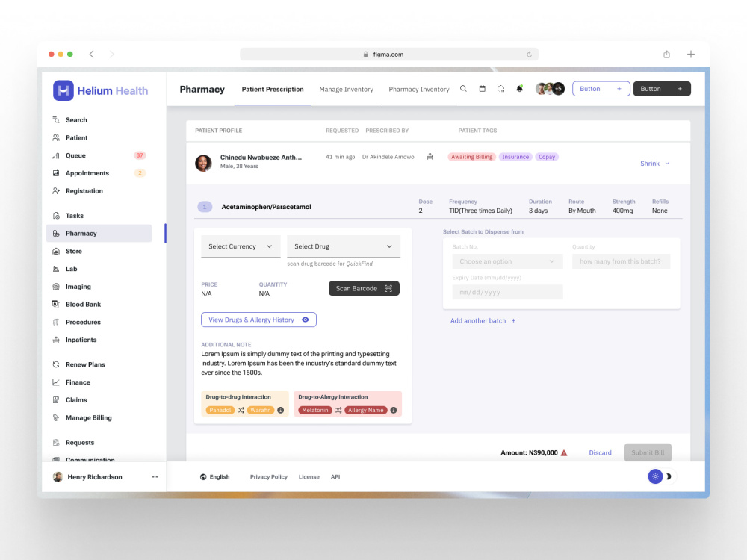747x560 pixels.
Task: Switch to the Manage Inventory tab
Action: click(347, 89)
